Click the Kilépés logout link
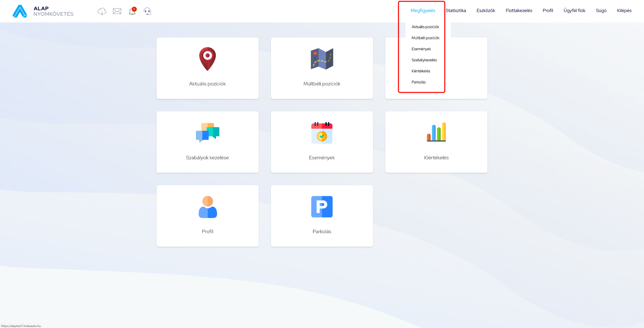The height and width of the screenshot is (328, 644). coord(624,11)
